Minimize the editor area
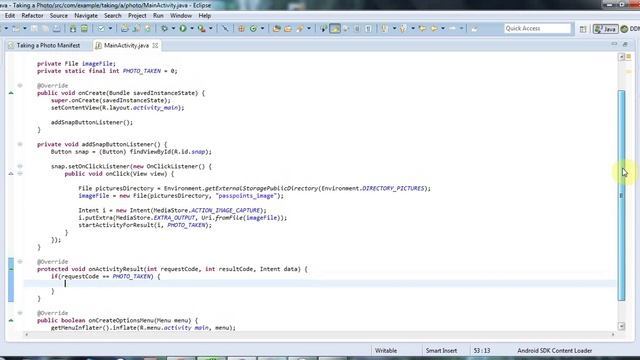Screen dimensions: 640x360 [x=614, y=44]
